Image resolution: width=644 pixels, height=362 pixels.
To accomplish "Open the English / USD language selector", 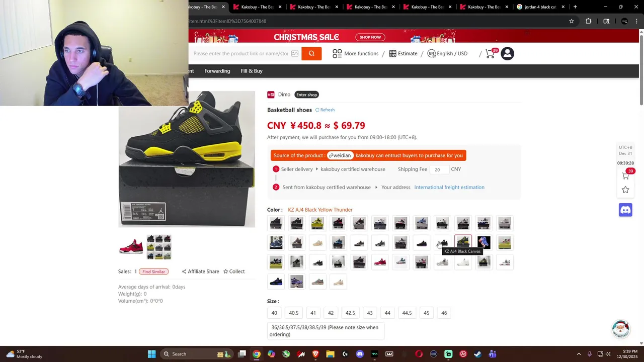I will (x=447, y=53).
